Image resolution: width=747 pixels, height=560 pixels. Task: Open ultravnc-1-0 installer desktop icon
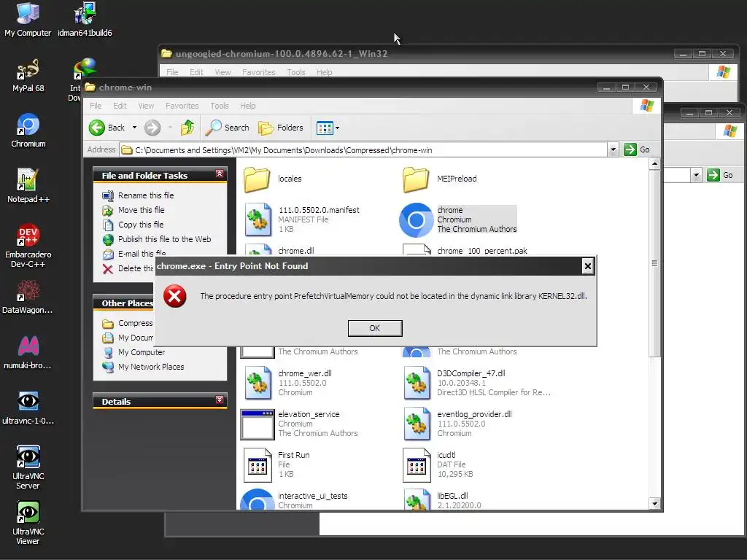(x=28, y=408)
